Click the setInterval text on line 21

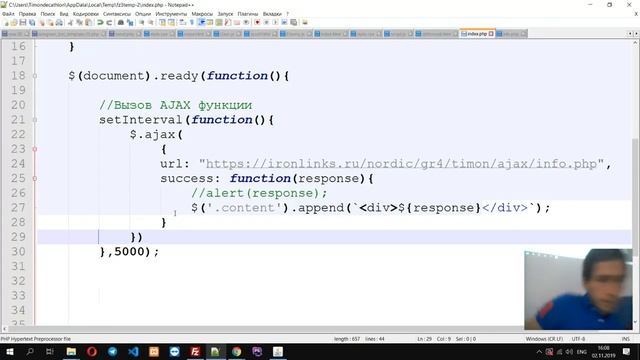[x=140, y=120]
